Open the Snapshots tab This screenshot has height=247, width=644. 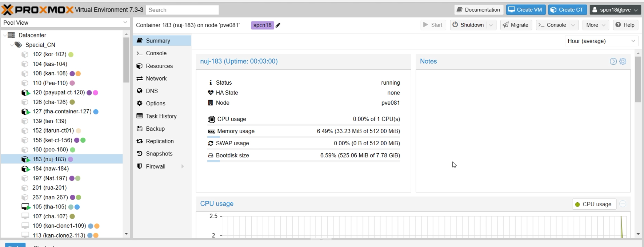[x=162, y=154]
